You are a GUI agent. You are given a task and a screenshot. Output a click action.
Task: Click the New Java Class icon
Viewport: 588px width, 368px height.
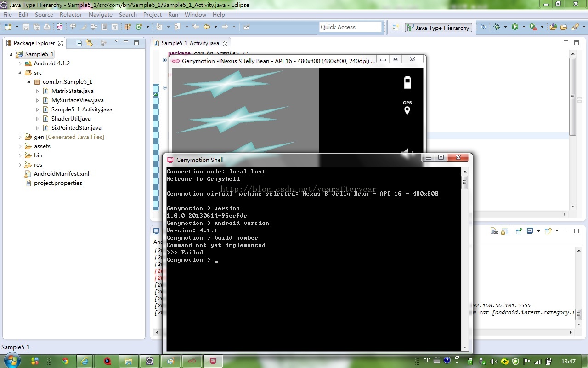pyautogui.click(x=138, y=27)
